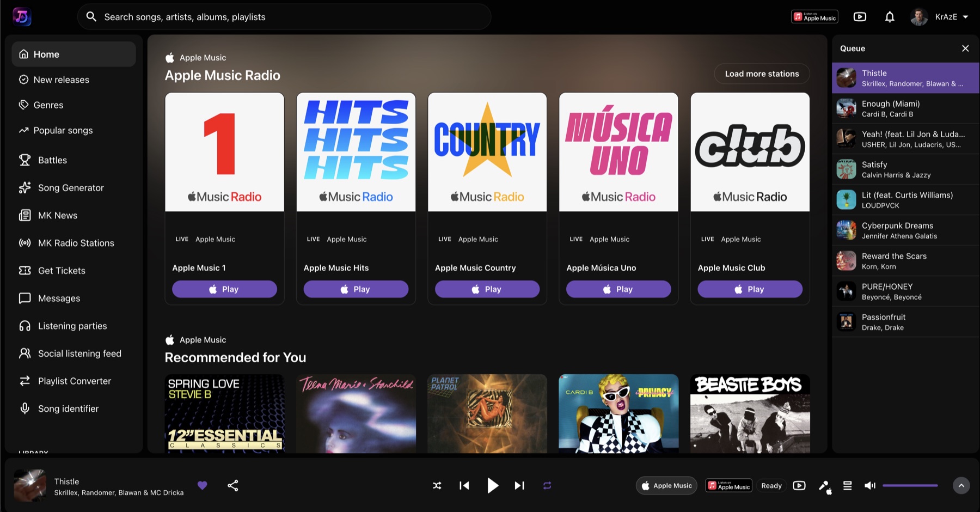Click the Ready status button
The height and width of the screenshot is (512, 980).
(771, 486)
